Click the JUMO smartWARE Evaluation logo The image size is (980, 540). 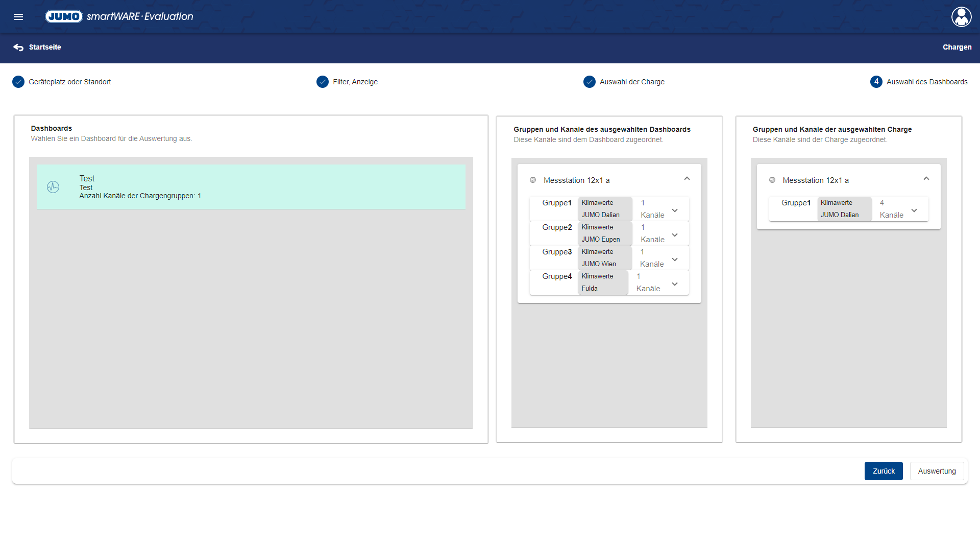tap(119, 16)
